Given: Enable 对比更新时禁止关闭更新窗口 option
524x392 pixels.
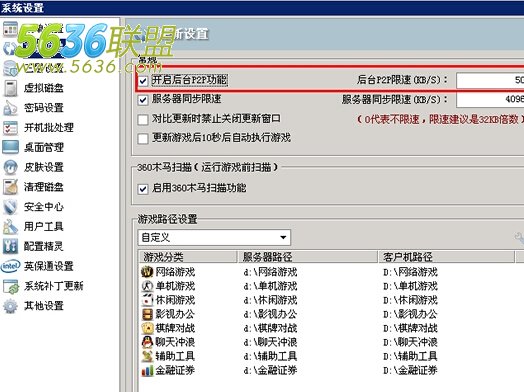Looking at the screenshot, I should (x=143, y=119).
